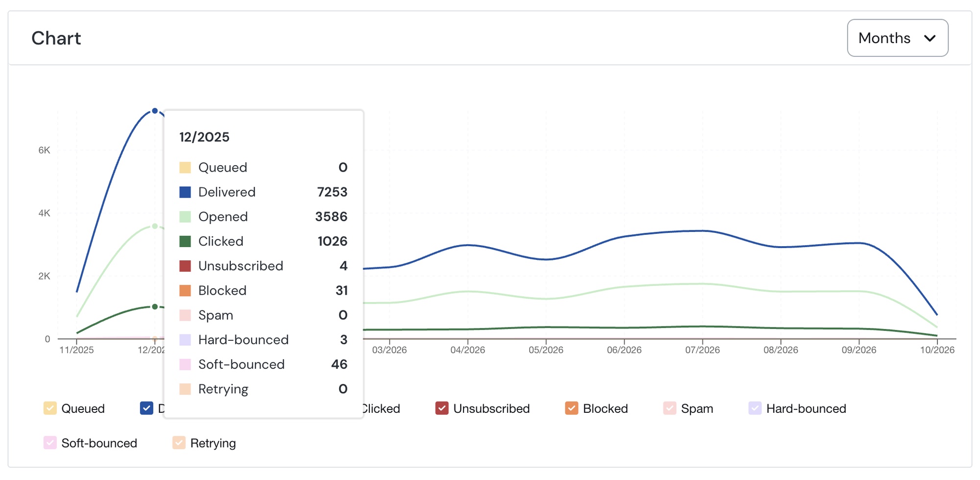This screenshot has width=980, height=480.
Task: Uncheck the Queued legend checkbox
Action: point(50,408)
